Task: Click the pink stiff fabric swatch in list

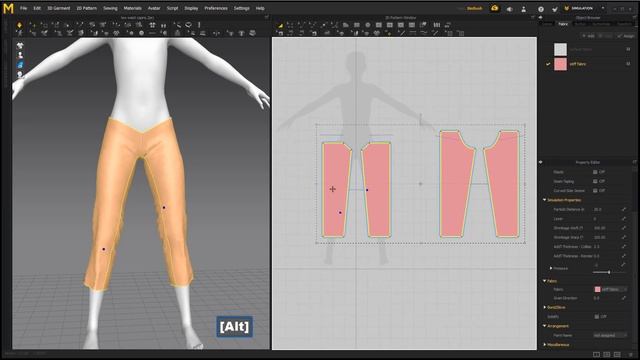Action: tap(560, 64)
